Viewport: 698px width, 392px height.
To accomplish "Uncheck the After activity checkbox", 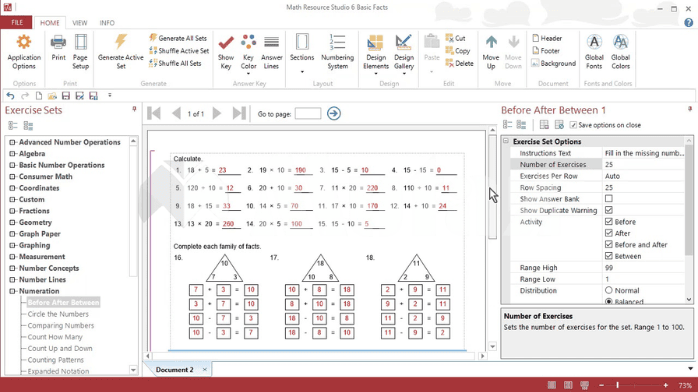I will coord(609,233).
